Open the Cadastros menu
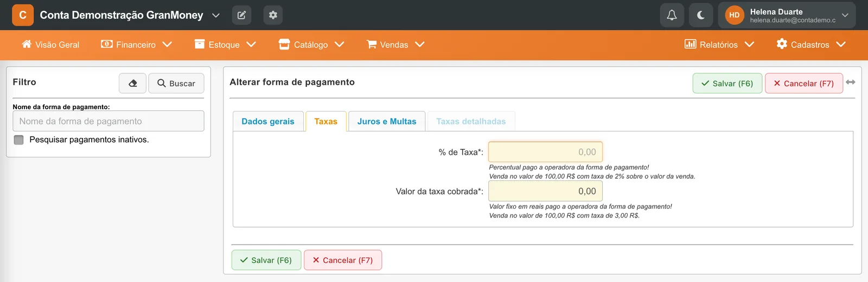The width and height of the screenshot is (868, 282). pos(810,45)
